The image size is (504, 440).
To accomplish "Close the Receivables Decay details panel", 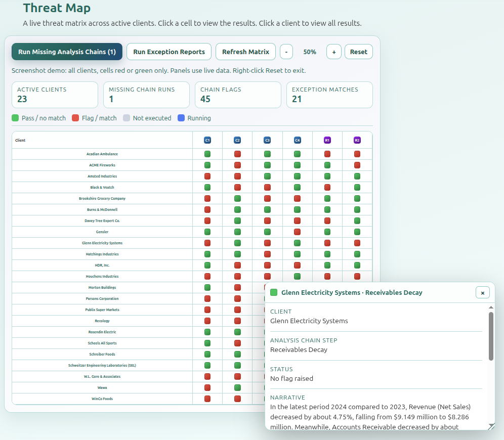I will (482, 293).
